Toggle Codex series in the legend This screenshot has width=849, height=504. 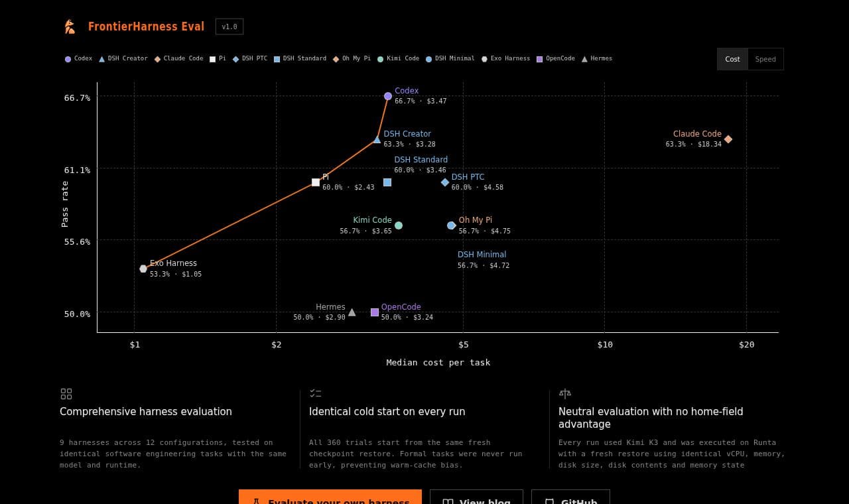tap(78, 58)
